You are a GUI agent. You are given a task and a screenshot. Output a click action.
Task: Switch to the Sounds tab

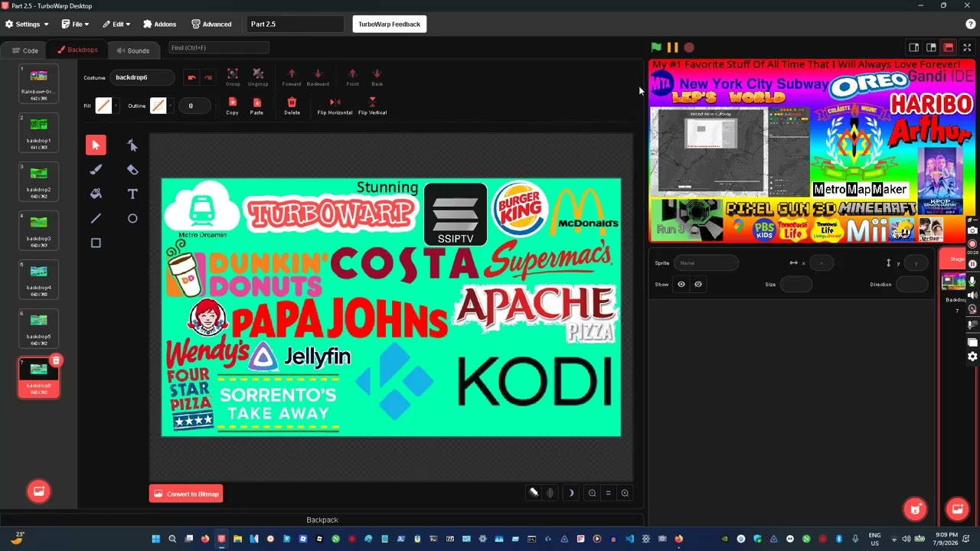[x=133, y=51]
